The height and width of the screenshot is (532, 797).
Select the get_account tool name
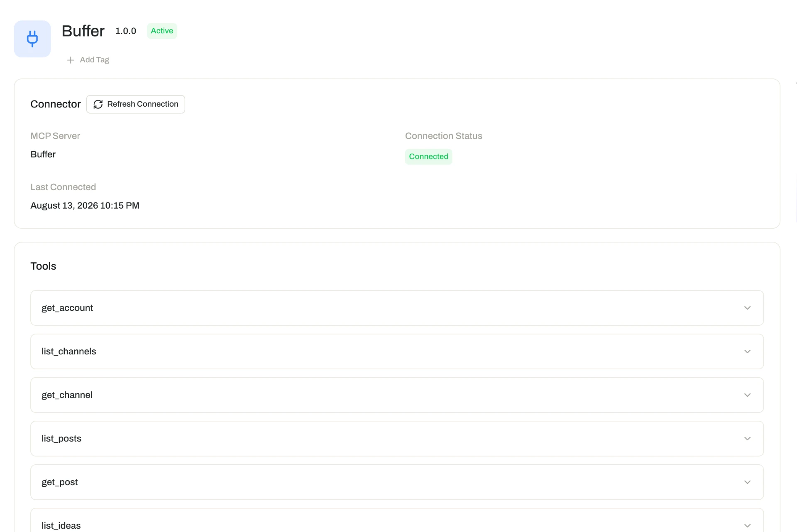(x=67, y=308)
